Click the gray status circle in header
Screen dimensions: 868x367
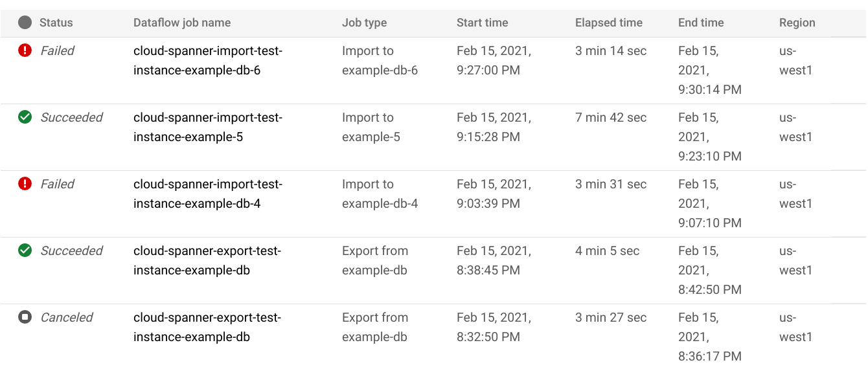pyautogui.click(x=25, y=23)
